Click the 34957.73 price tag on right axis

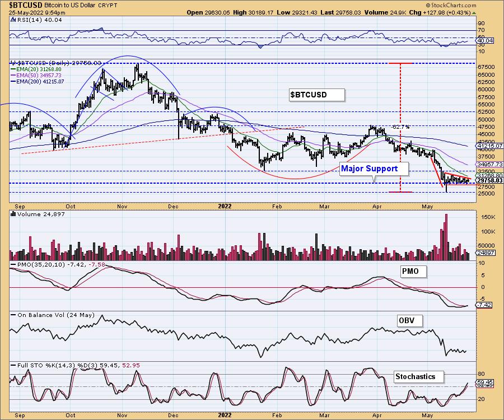pos(490,164)
